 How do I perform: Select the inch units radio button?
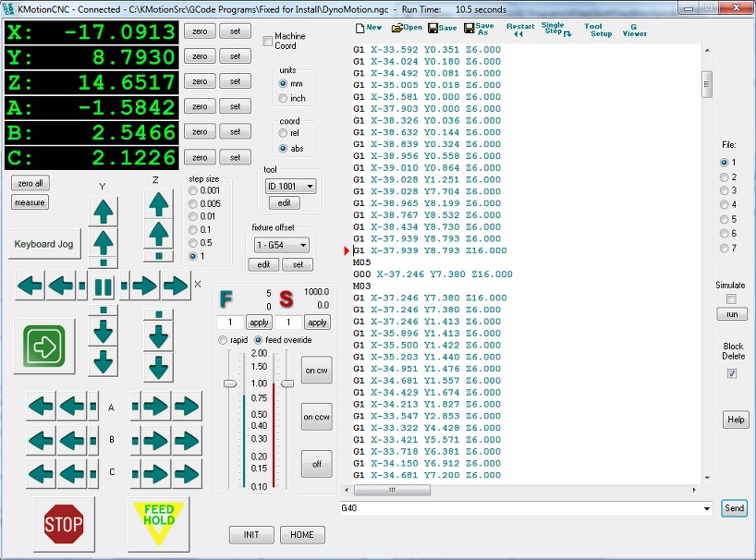point(284,98)
